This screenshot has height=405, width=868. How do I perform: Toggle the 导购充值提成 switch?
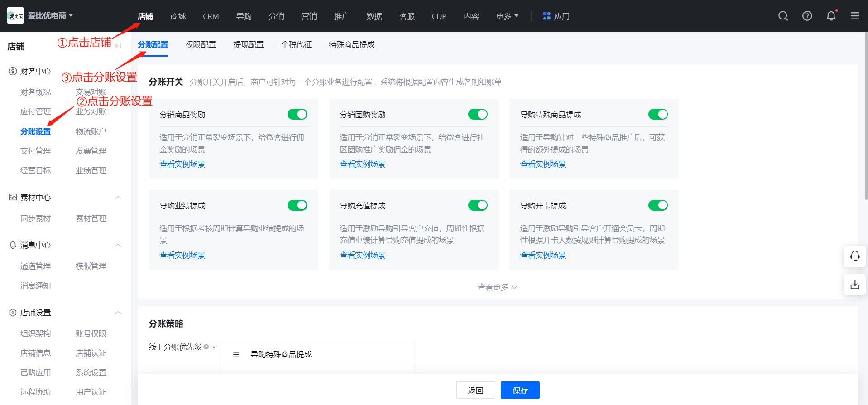tap(478, 205)
